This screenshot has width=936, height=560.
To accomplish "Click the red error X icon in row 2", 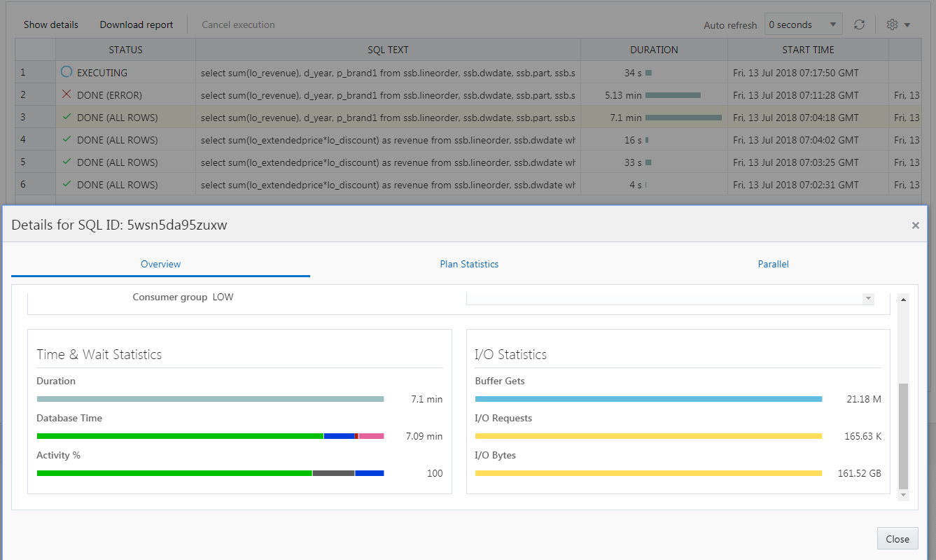I will coord(67,94).
